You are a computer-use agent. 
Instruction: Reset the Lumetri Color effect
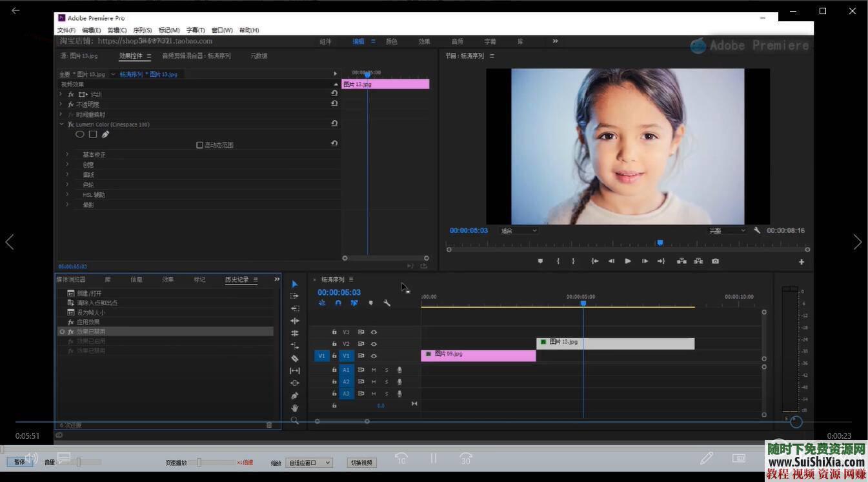pos(334,124)
